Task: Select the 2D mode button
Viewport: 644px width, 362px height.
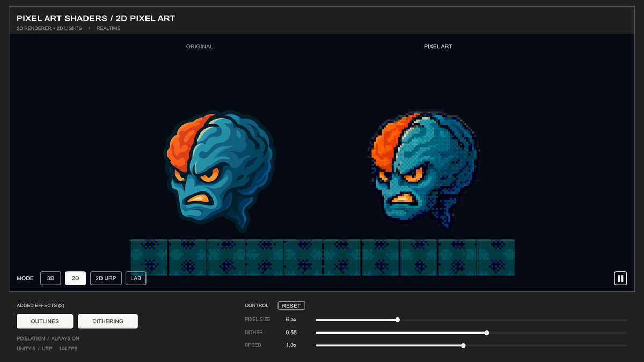Action: pos(76,278)
